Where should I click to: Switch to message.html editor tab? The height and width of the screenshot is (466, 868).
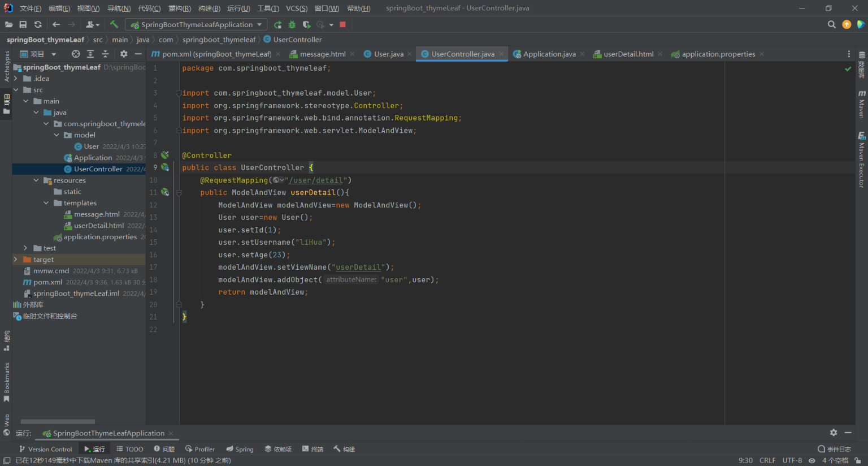[322, 54]
